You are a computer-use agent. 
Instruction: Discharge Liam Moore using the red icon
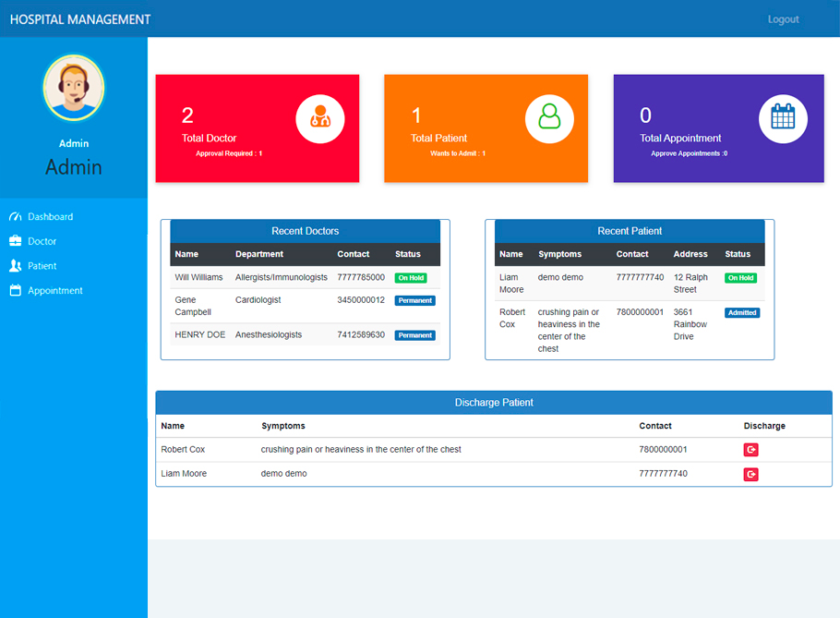(x=751, y=474)
